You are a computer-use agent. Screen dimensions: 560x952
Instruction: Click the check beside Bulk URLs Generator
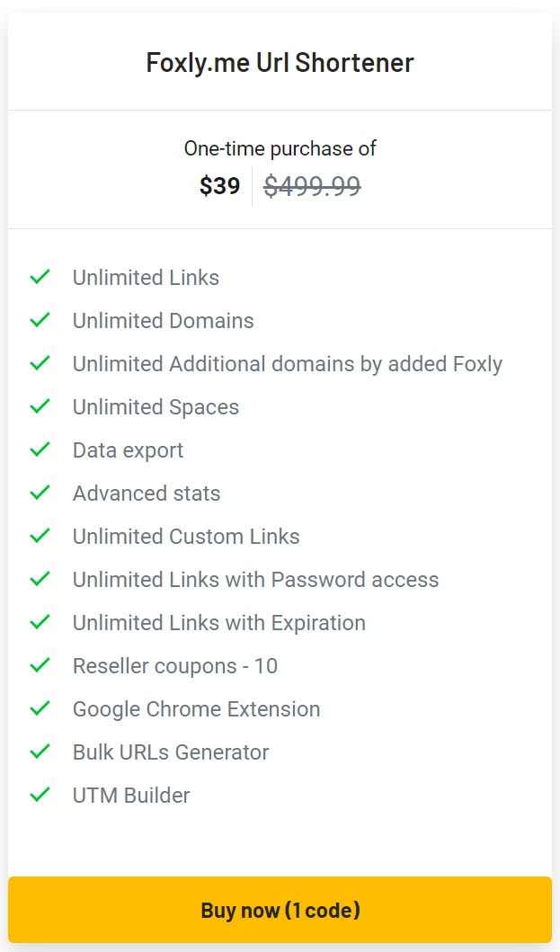point(40,751)
